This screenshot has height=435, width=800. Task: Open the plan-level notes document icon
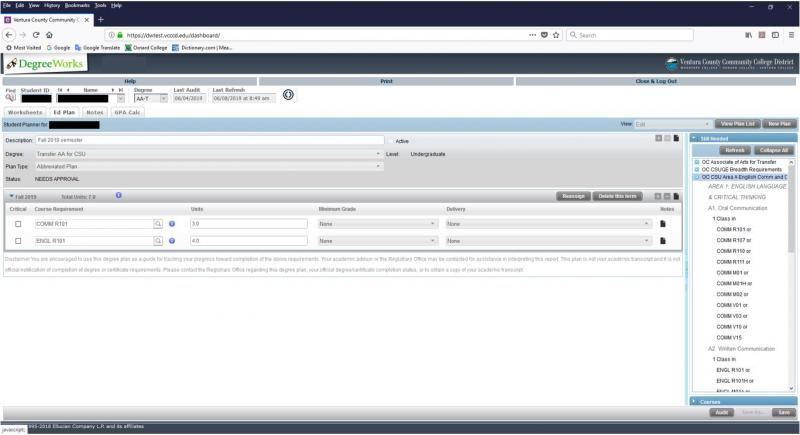pos(676,138)
